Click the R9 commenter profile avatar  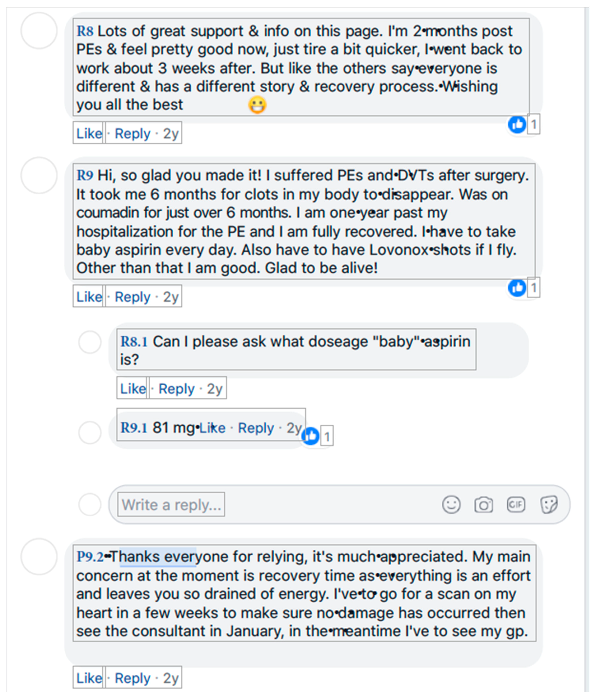39,176
